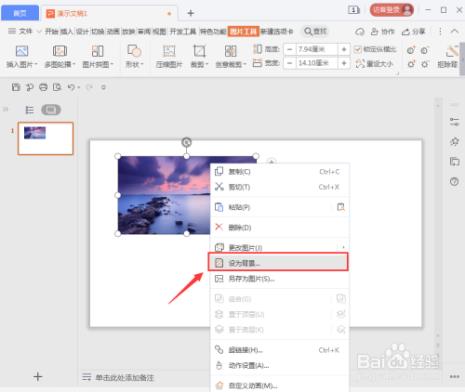Expand the 创意裁剪 dropdown arrow
The image size is (465, 392).
pyautogui.click(x=245, y=64)
